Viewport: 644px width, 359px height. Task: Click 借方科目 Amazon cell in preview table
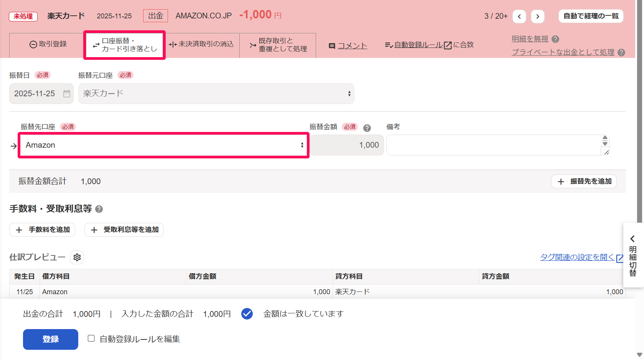point(113,292)
